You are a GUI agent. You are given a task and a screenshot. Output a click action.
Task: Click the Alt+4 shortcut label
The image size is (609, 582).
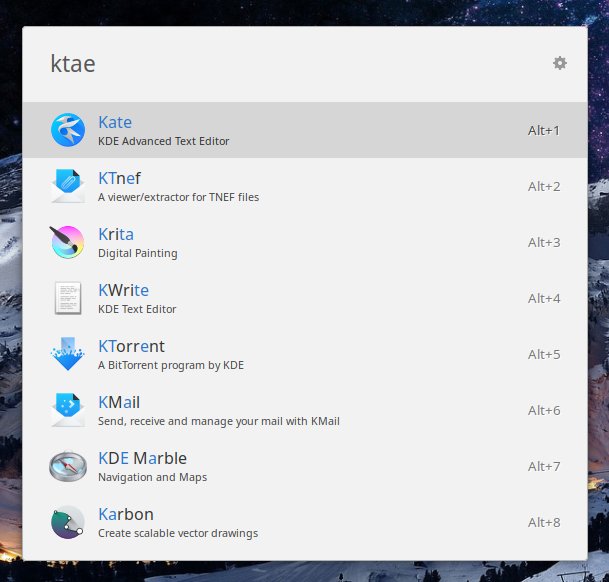(544, 298)
